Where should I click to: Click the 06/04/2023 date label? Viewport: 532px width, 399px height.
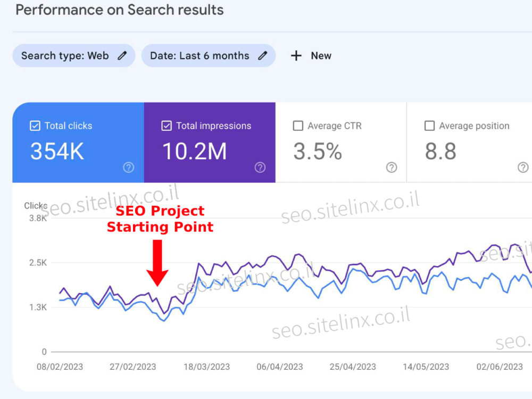click(x=280, y=367)
